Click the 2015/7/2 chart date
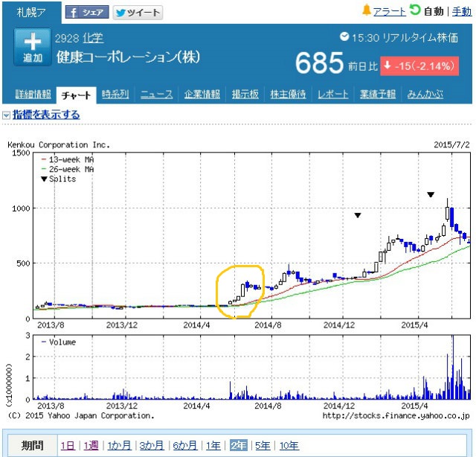This screenshot has width=476, height=457. (x=451, y=144)
